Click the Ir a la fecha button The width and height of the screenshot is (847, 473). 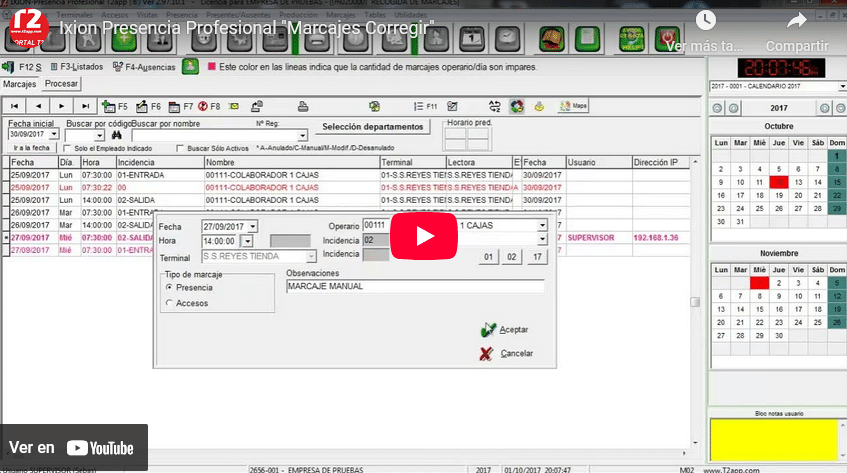pyautogui.click(x=32, y=148)
